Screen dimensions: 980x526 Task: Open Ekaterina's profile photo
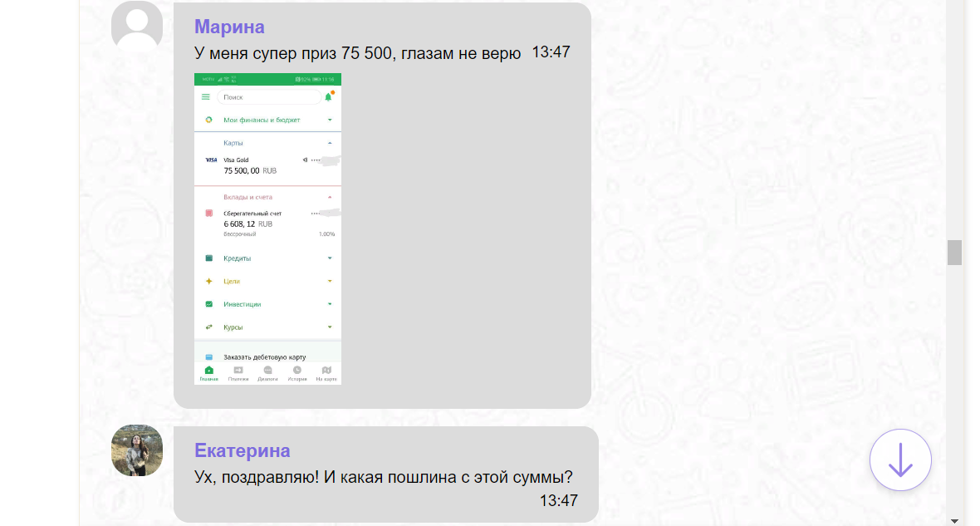click(137, 450)
